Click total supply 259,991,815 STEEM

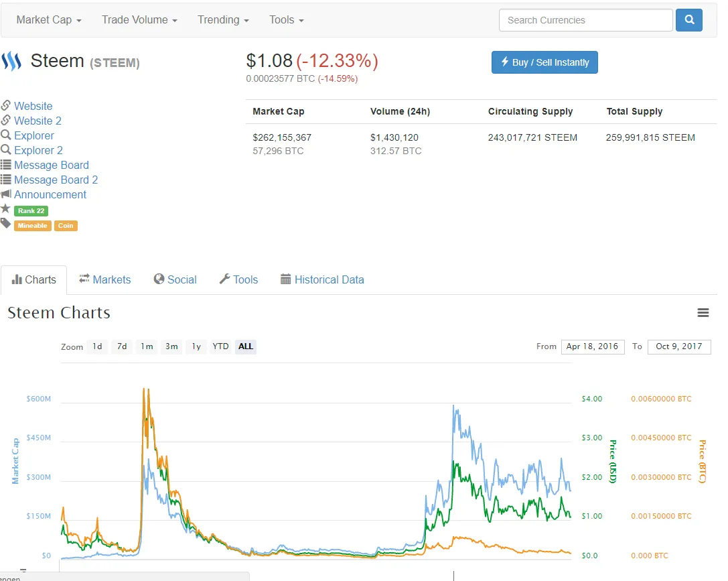coord(650,137)
